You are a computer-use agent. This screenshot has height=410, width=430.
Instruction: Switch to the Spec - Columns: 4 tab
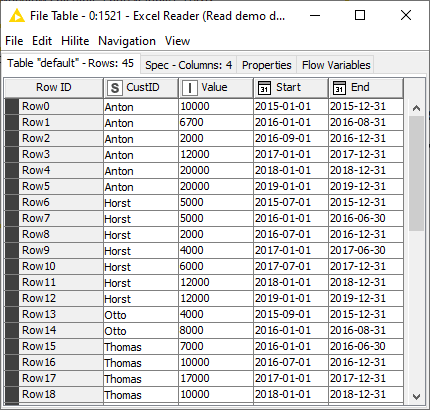point(188,65)
